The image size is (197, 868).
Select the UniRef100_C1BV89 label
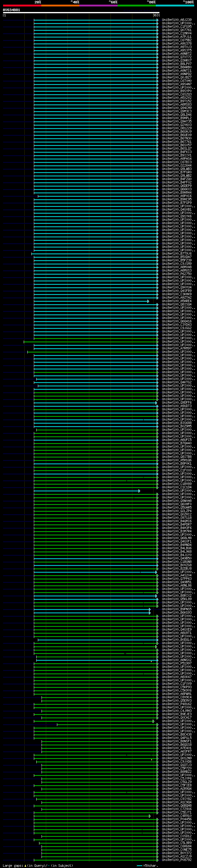coord(176,484)
